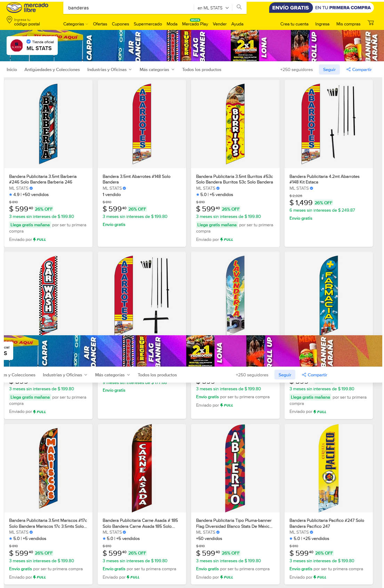Go to Ofertas menu item
This screenshot has height=588, width=384.
(x=100, y=24)
